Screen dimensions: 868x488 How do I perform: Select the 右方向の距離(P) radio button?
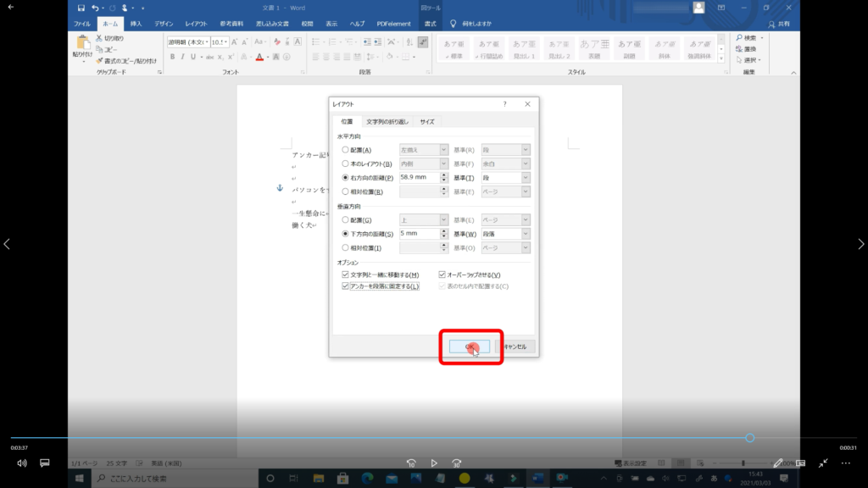click(x=344, y=178)
